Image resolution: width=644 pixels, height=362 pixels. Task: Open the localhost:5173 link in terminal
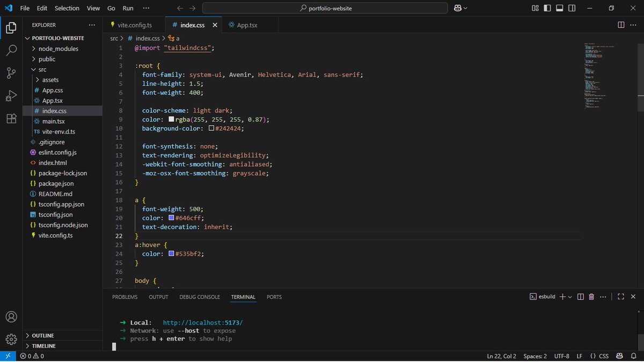(x=203, y=322)
